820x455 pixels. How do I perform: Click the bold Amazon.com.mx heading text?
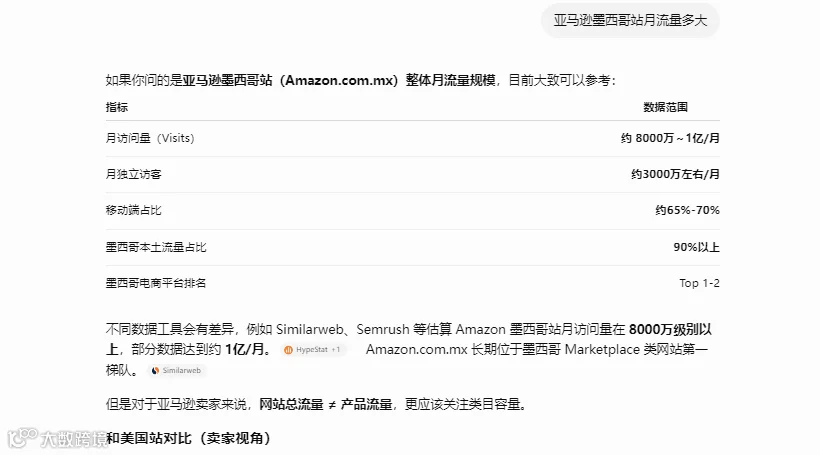tap(339, 81)
